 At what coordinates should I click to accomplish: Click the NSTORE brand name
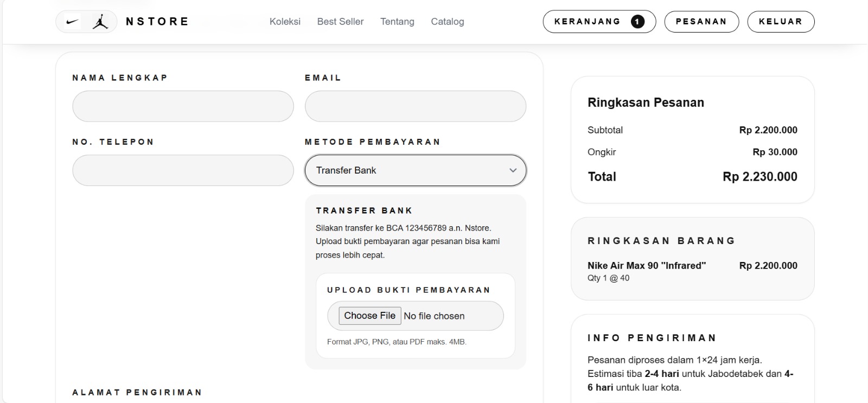point(157,22)
